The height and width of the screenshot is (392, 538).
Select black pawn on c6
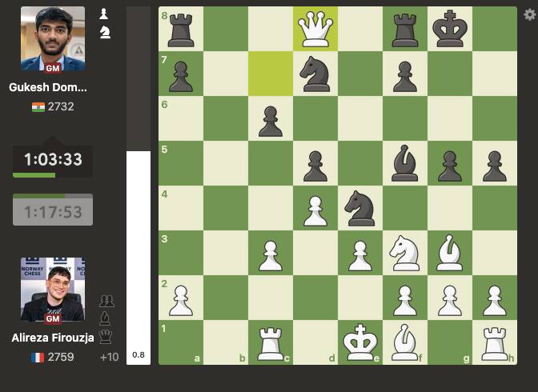tap(271, 121)
